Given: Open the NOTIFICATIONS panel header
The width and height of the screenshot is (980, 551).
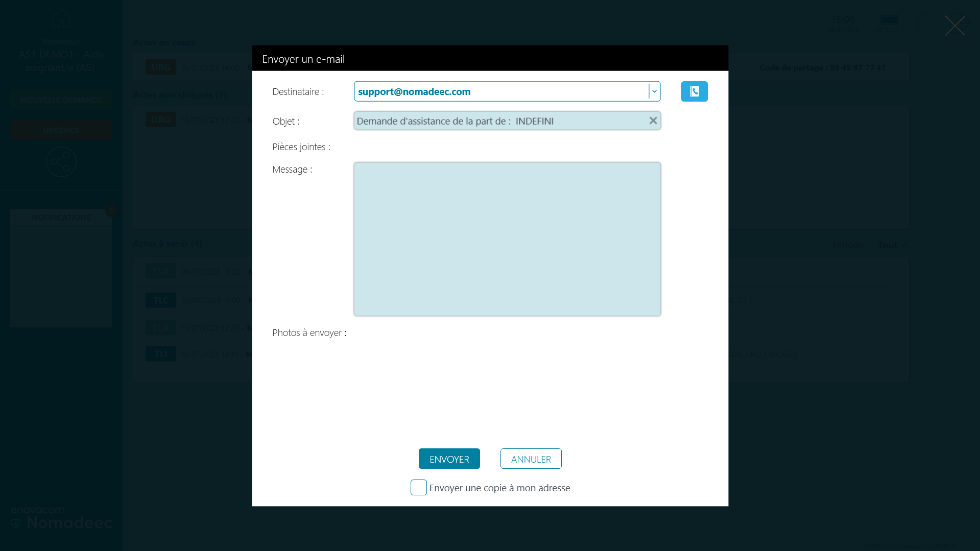Looking at the screenshot, I should [x=61, y=218].
